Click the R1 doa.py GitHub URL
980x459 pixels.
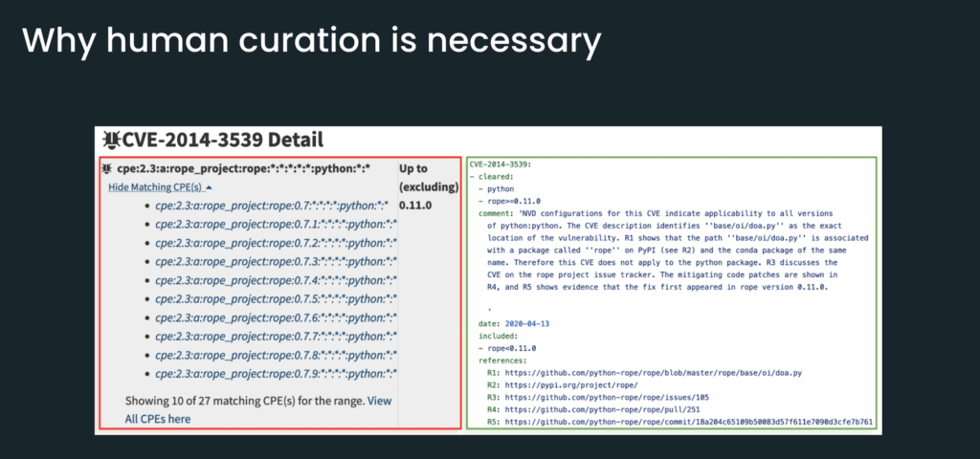click(x=653, y=373)
